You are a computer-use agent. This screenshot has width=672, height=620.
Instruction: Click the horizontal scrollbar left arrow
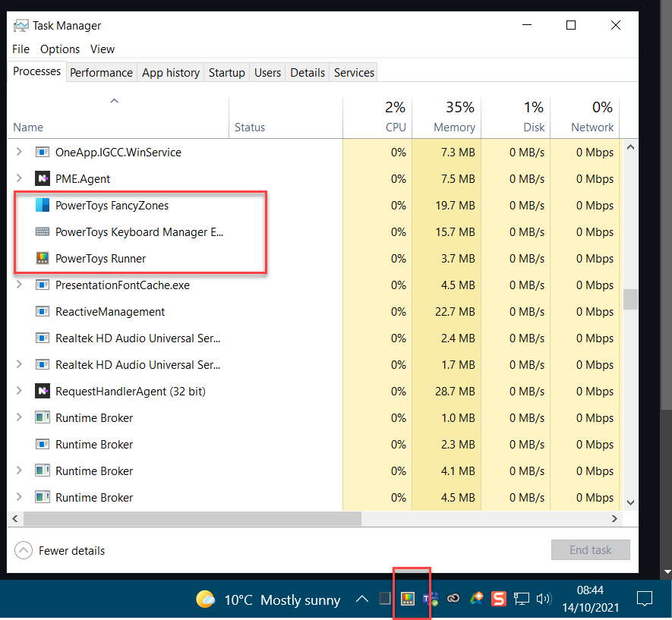pyautogui.click(x=15, y=519)
